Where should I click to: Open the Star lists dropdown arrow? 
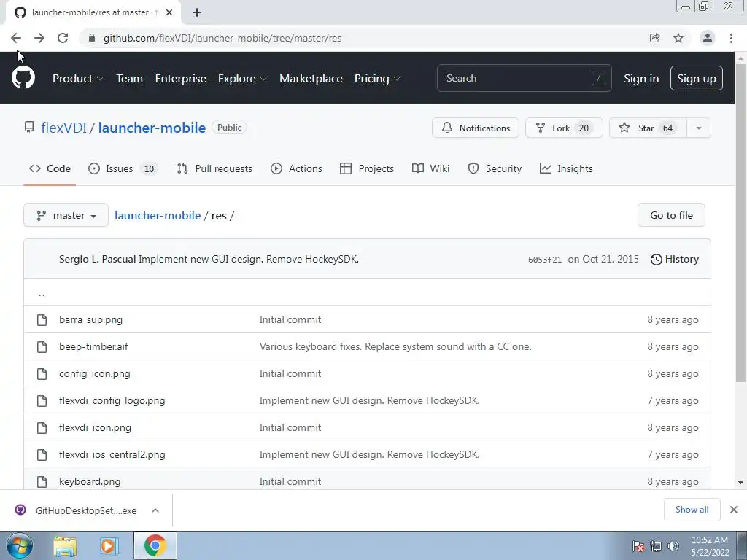coord(698,128)
